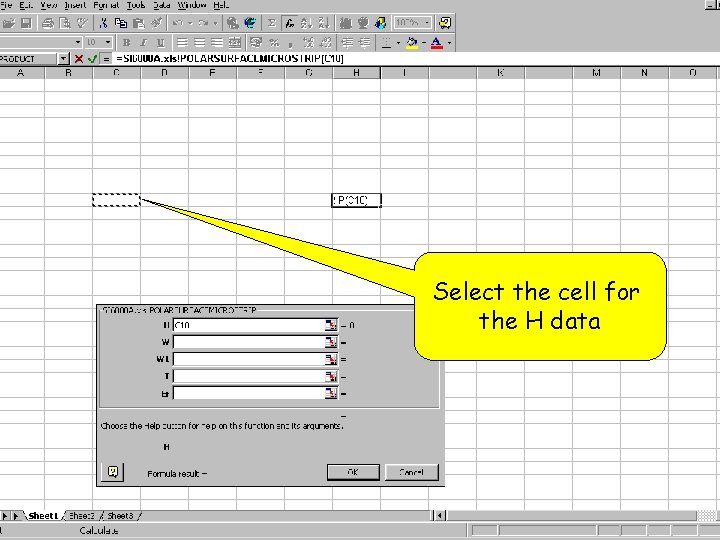720x540 pixels.
Task: Click the Undo arrow icon
Action: [x=178, y=23]
